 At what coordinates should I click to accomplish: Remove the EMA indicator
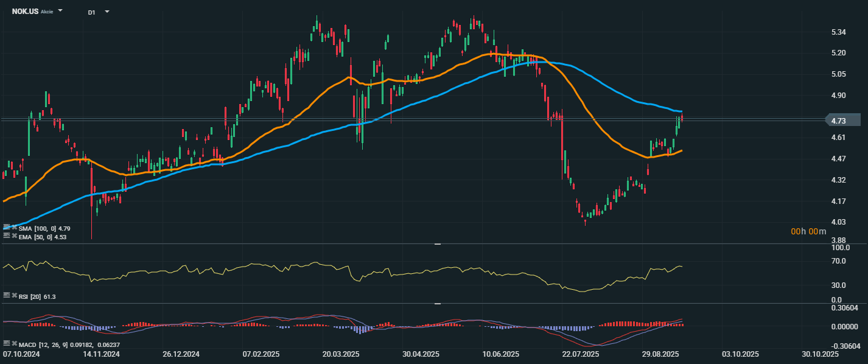[x=13, y=235]
